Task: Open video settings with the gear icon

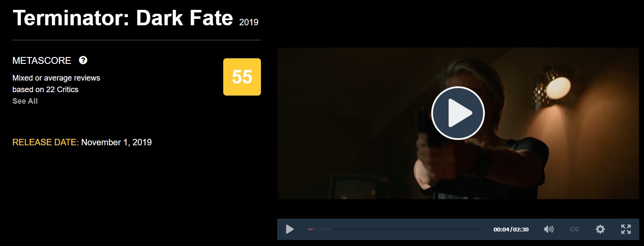Action: 600,229
